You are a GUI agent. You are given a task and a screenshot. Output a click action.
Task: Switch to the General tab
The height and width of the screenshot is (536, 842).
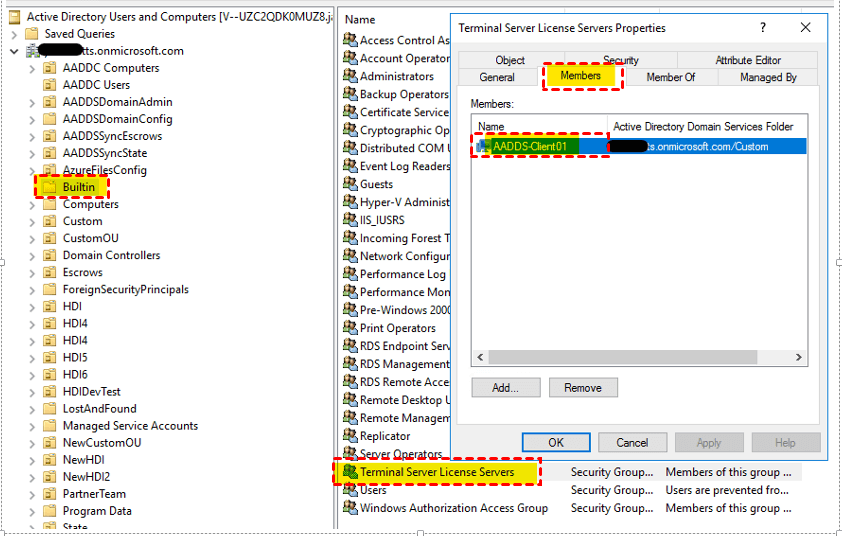pyautogui.click(x=497, y=77)
